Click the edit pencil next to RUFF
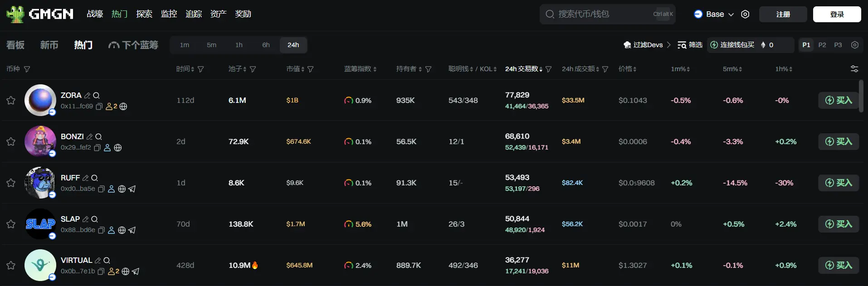This screenshot has height=286, width=868. coord(86,178)
